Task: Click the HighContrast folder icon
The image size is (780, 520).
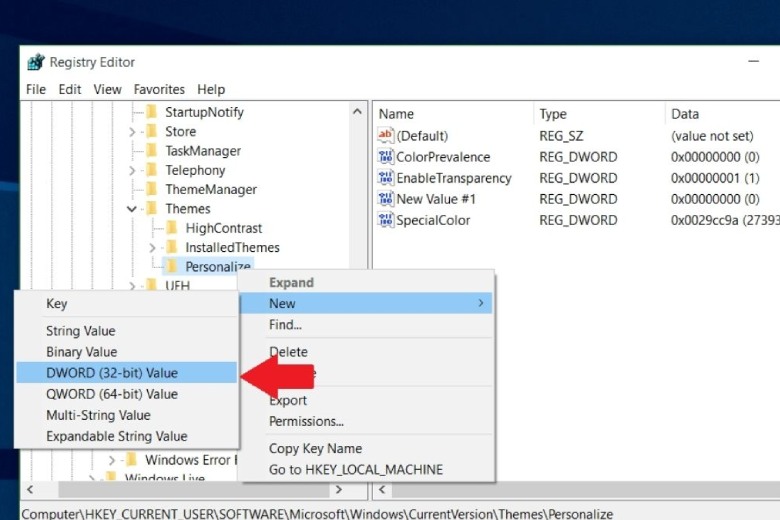Action: (172, 228)
